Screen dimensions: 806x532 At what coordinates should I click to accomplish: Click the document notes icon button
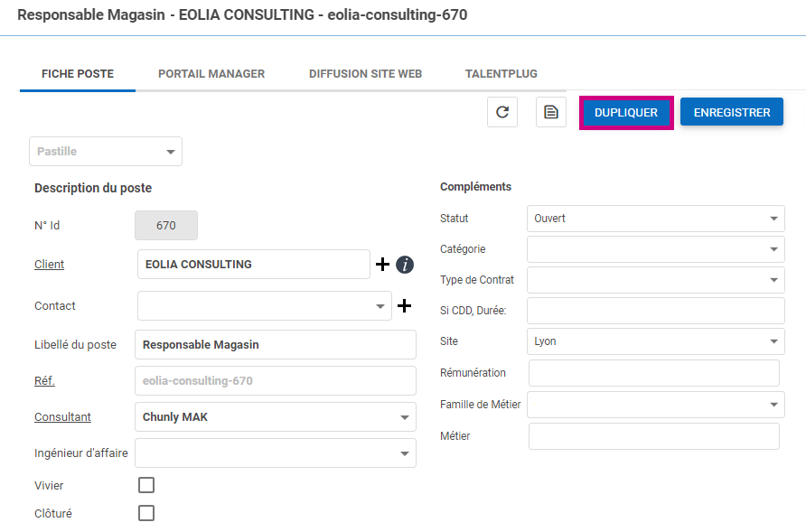(x=550, y=112)
